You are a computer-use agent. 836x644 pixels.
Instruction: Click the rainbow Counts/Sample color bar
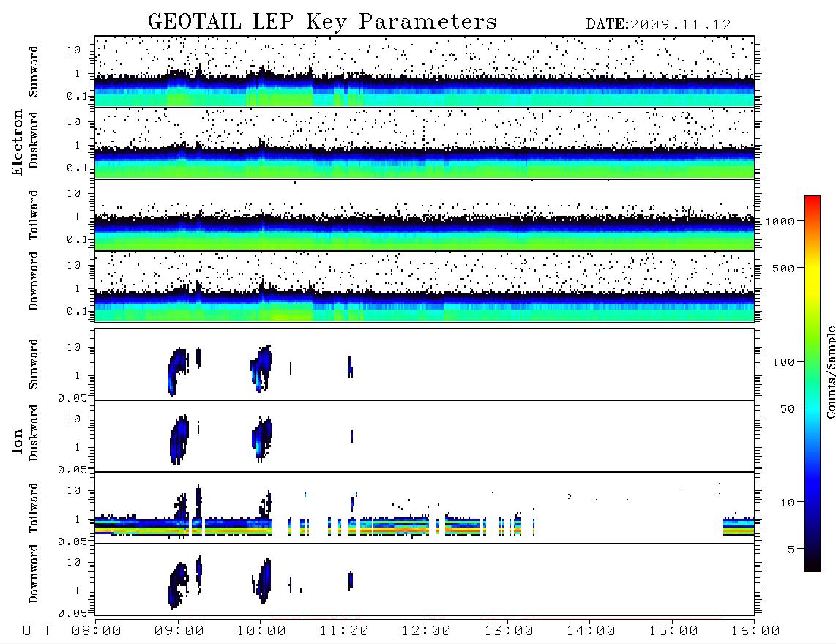point(813,383)
